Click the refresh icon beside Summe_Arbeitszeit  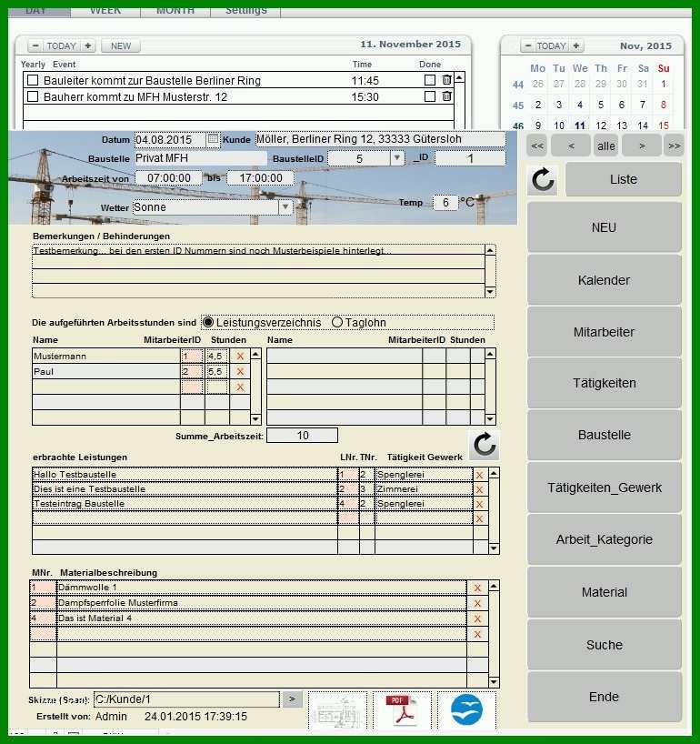[485, 445]
